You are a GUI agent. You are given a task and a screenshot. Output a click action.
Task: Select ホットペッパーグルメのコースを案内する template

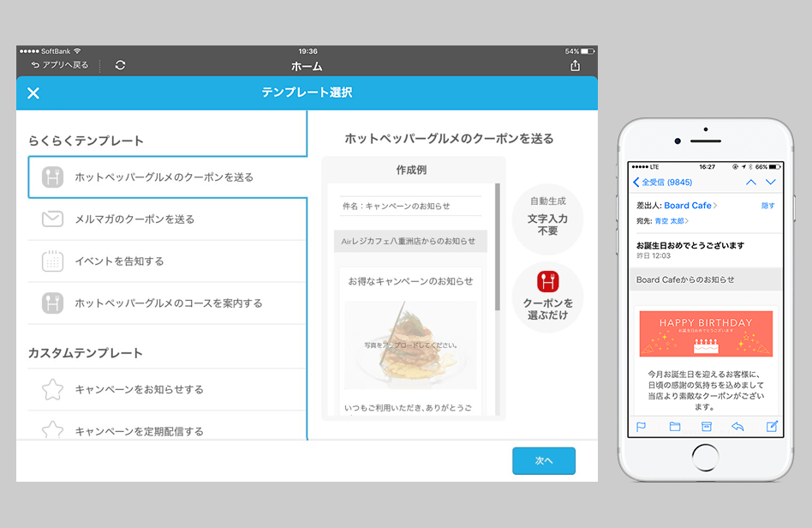167,303
